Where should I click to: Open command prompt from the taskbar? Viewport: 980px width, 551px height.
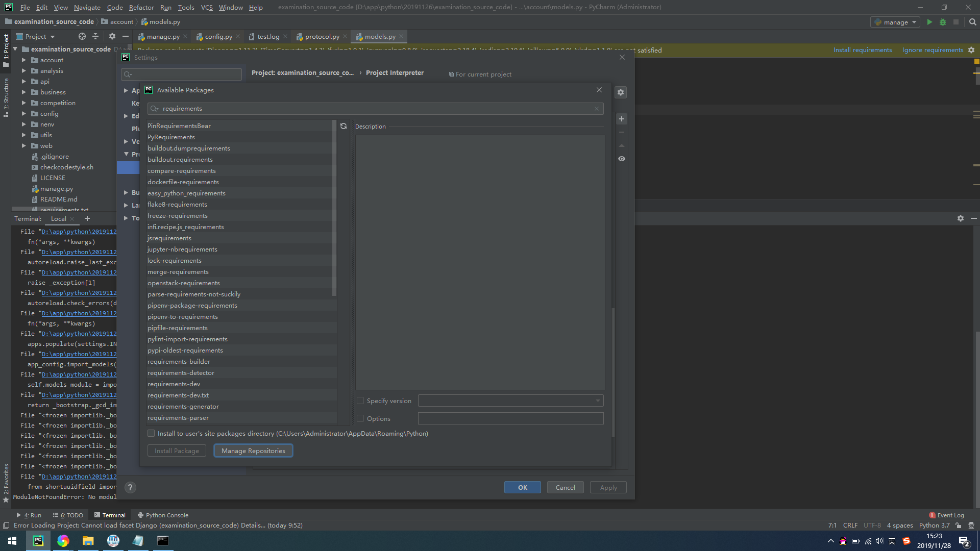tap(163, 541)
